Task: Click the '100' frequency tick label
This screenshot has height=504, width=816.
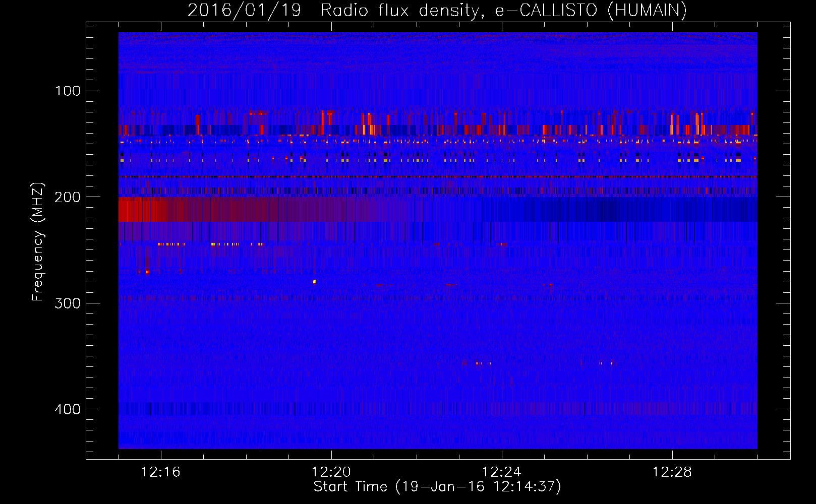Action: coord(68,91)
